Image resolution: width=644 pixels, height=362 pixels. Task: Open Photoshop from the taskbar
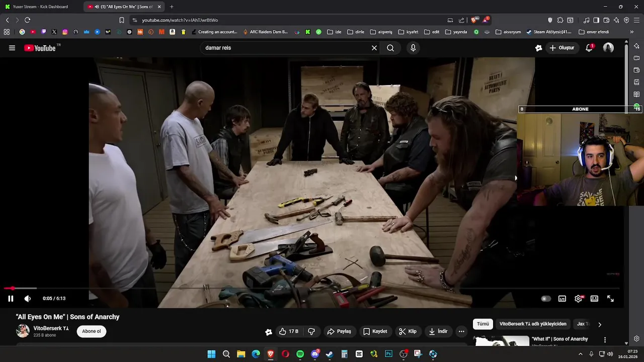coord(388,354)
